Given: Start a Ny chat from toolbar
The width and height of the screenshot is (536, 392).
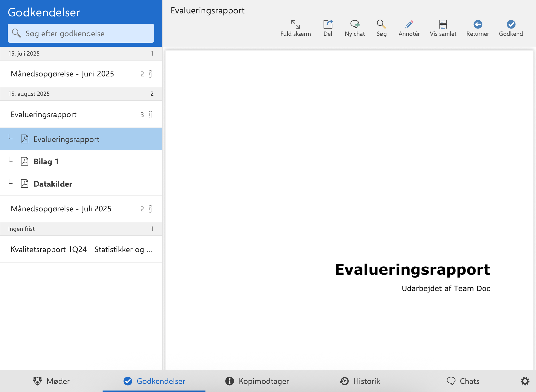Looking at the screenshot, I should tap(355, 25).
